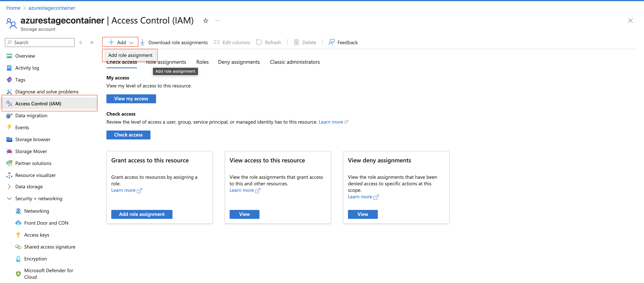
Task: Open Activity log icon in sidebar
Action: click(9, 68)
